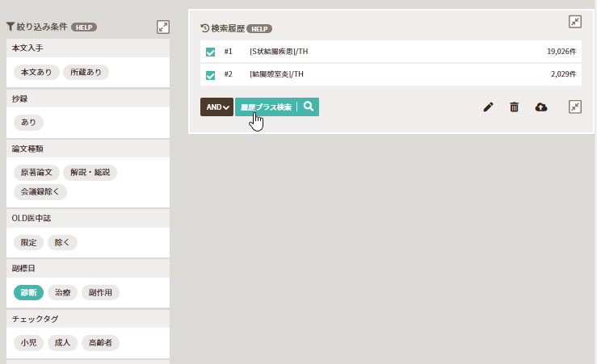Screen dimensions: 597x364
Task: Click the collapse icon beside the cloud upload icon
Action: [x=575, y=107]
